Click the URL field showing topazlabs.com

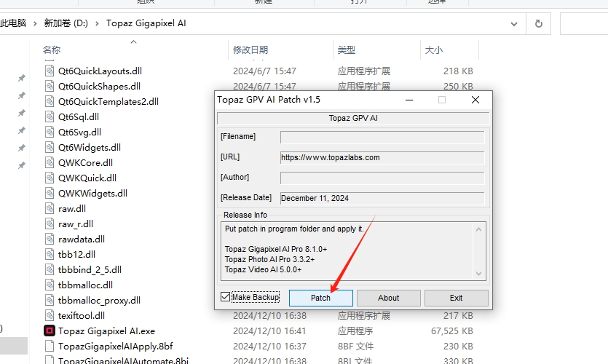click(x=382, y=157)
